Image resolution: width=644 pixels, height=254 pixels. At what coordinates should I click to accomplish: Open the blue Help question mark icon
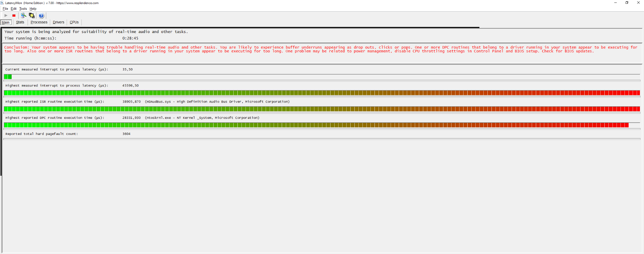41,16
